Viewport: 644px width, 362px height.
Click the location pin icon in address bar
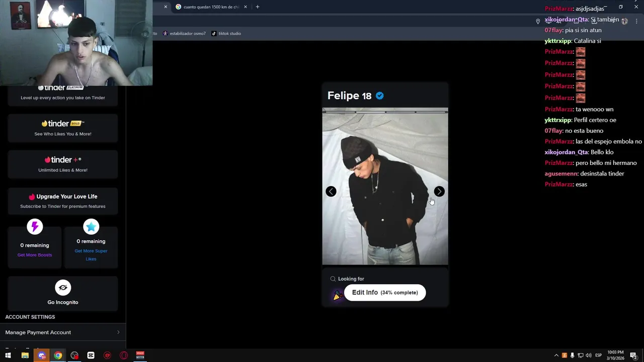point(538,21)
